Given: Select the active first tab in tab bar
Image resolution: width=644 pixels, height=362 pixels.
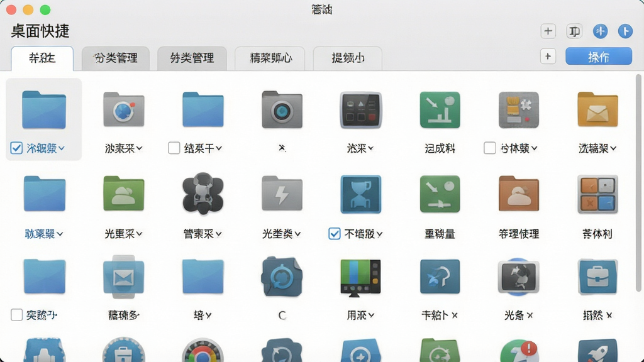Looking at the screenshot, I should (x=42, y=58).
